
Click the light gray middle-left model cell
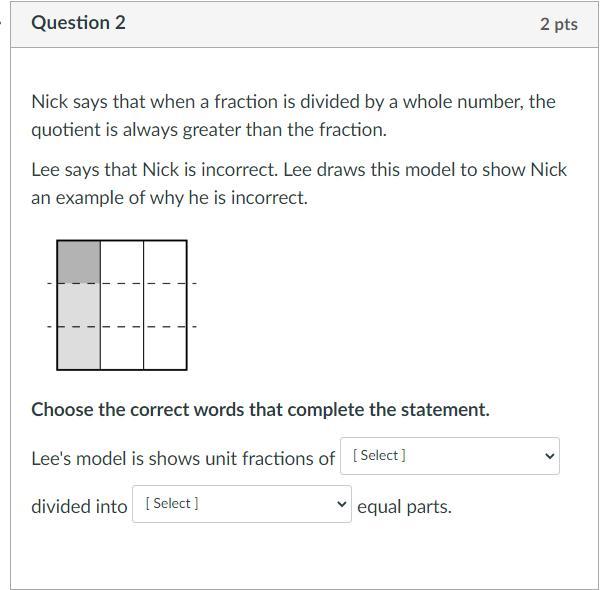click(79, 304)
